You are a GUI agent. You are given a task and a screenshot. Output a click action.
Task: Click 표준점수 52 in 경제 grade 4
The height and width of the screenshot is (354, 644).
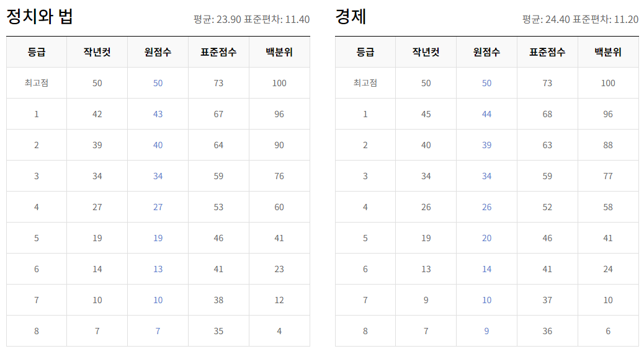[547, 207]
